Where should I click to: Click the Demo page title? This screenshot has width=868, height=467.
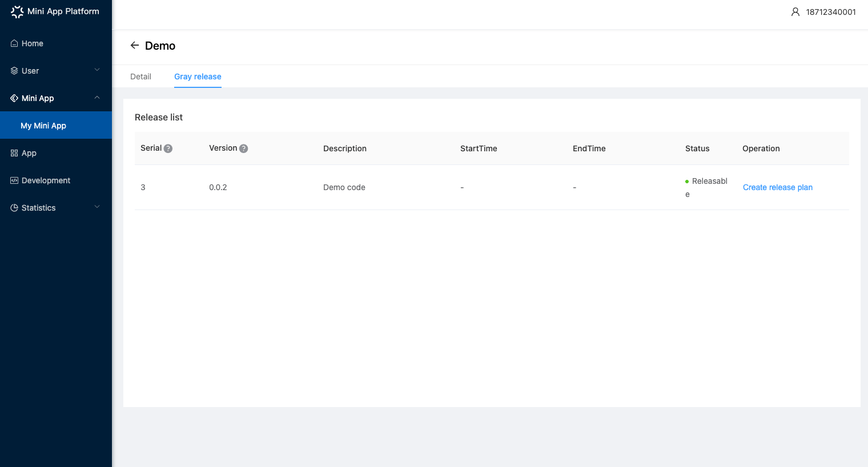[x=160, y=46]
